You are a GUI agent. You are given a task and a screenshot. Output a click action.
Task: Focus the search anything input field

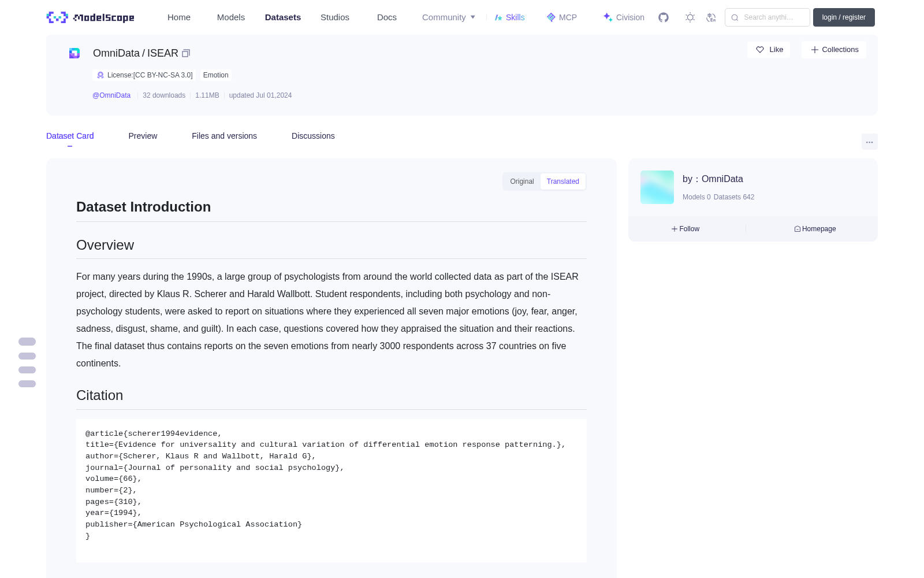(767, 17)
